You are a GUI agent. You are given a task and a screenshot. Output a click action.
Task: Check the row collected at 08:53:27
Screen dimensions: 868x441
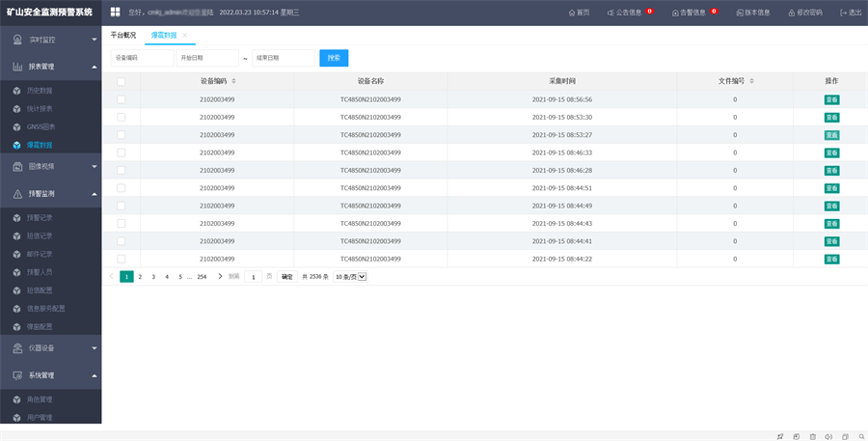122,135
